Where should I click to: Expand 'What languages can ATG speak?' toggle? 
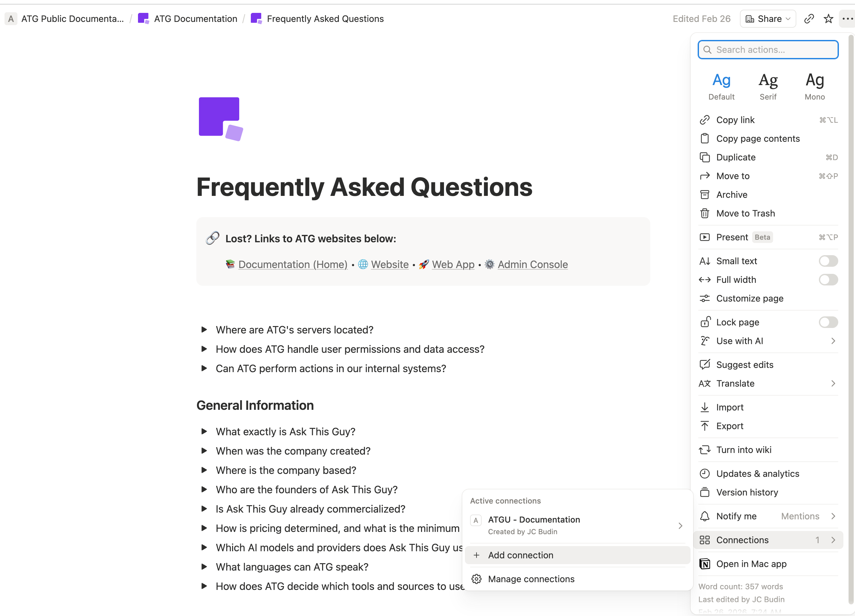pos(204,567)
